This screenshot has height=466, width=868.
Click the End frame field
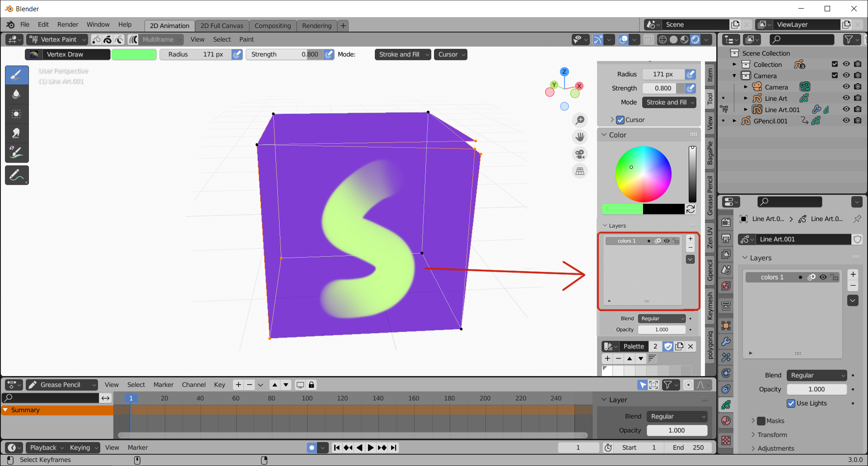click(x=688, y=447)
